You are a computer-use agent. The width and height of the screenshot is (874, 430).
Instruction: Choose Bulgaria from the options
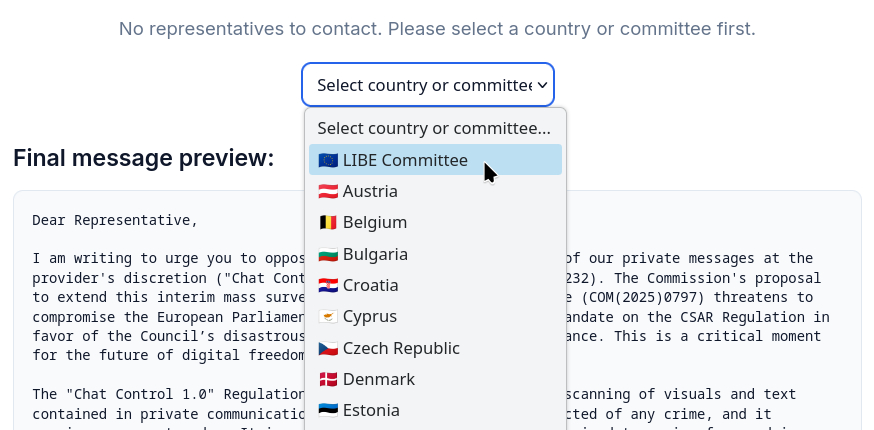(x=375, y=254)
